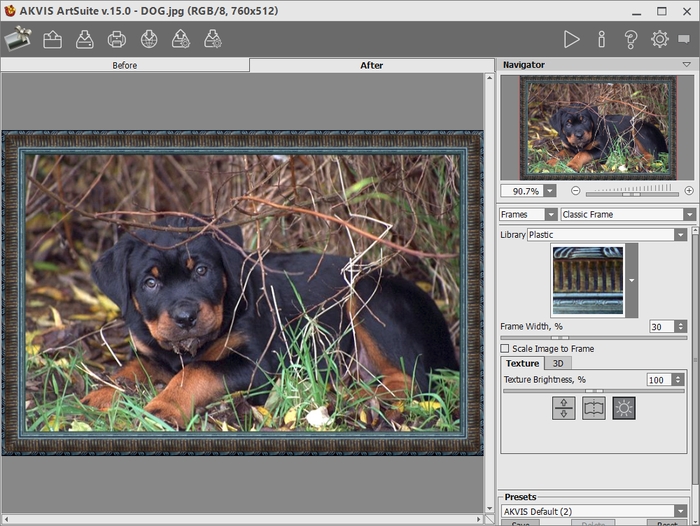The image size is (700, 526).
Task: Open the preferences gear
Action: (x=659, y=39)
